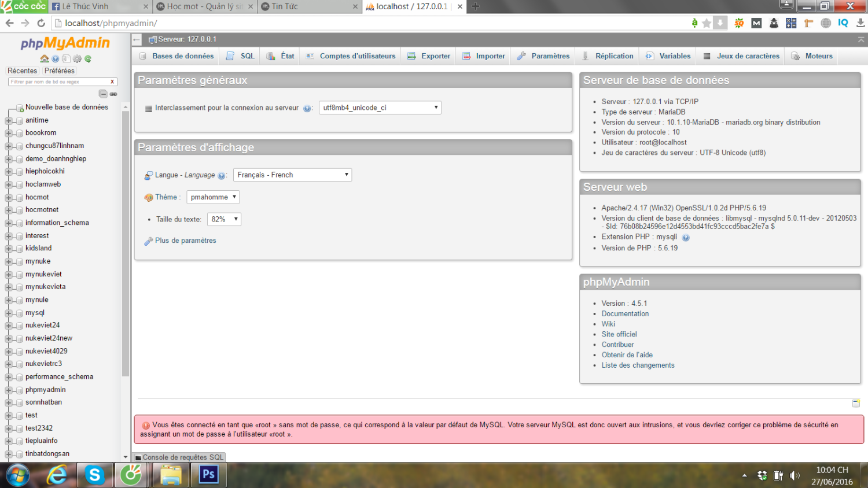Click the link-with-main-panel chain icon
This screenshot has height=488, width=868.
113,94
